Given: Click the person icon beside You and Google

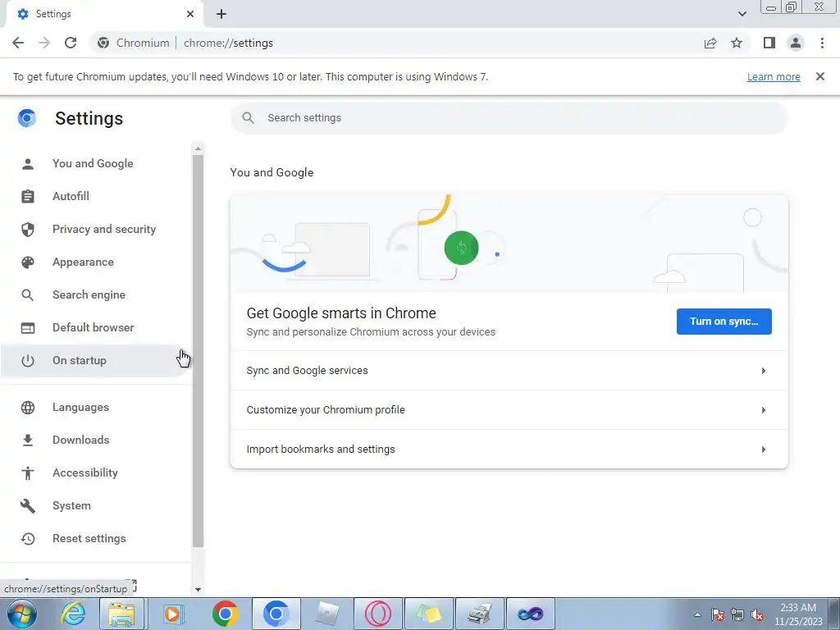Looking at the screenshot, I should [28, 163].
